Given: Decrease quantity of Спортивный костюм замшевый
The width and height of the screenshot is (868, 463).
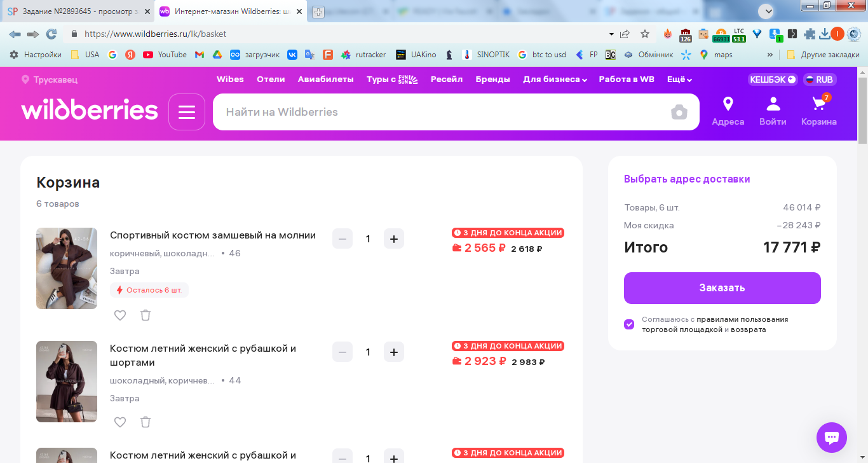Looking at the screenshot, I should [342, 239].
